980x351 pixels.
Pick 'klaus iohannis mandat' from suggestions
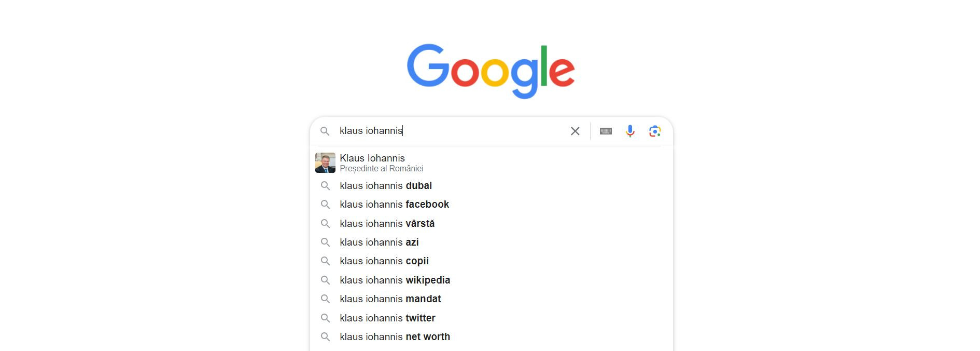click(390, 299)
